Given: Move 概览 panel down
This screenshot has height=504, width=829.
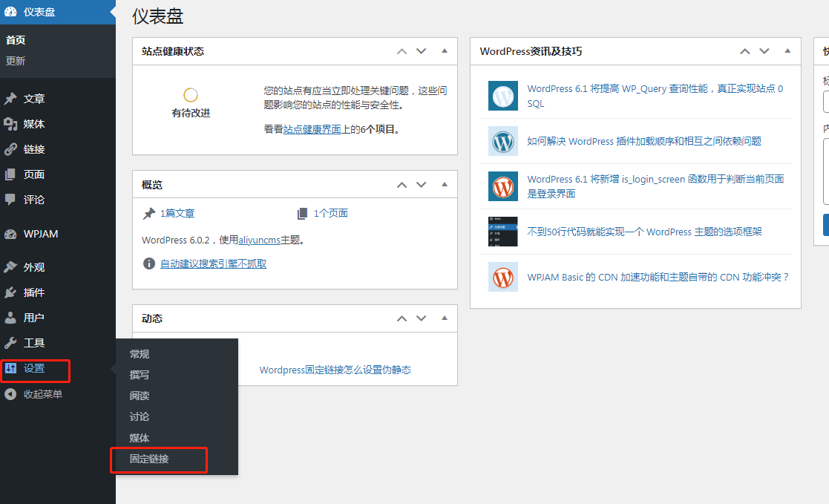Looking at the screenshot, I should pos(422,185).
